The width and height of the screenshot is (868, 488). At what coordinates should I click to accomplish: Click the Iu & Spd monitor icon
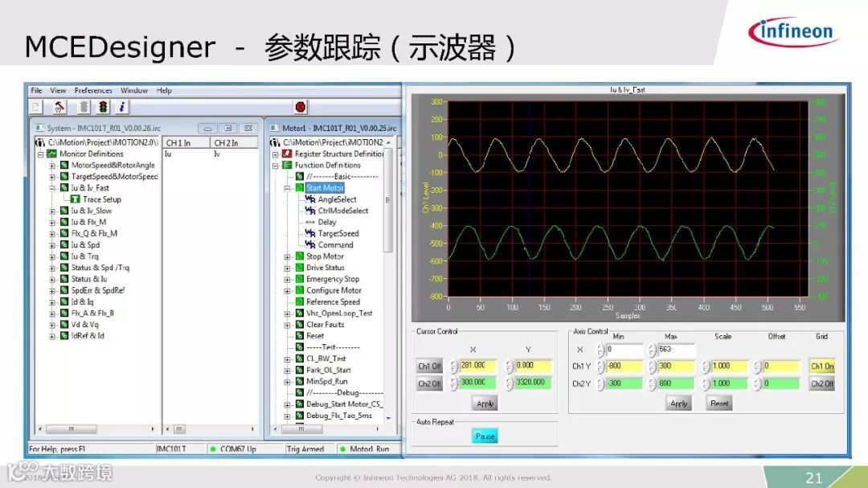64,245
